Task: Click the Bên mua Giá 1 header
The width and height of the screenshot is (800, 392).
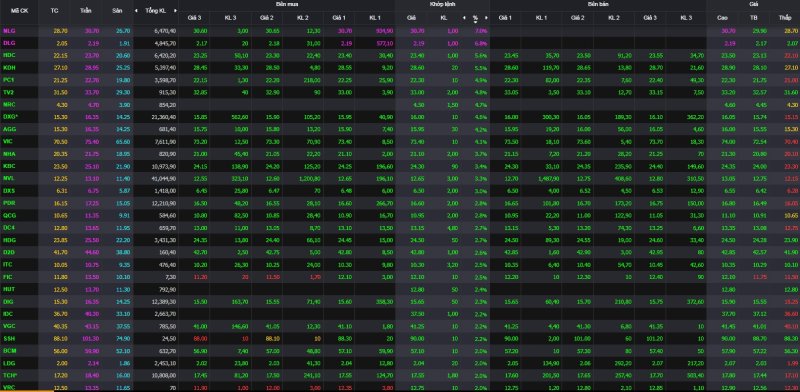Action: (x=339, y=18)
